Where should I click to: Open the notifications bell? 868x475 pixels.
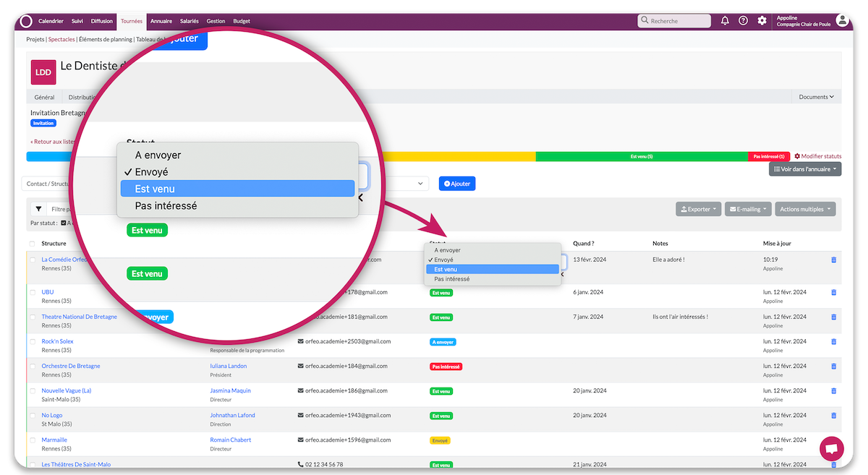click(x=725, y=21)
